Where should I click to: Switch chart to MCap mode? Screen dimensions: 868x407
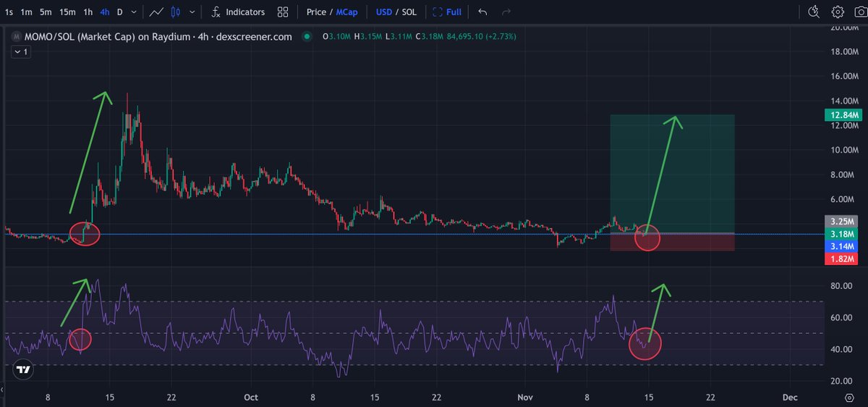[346, 12]
